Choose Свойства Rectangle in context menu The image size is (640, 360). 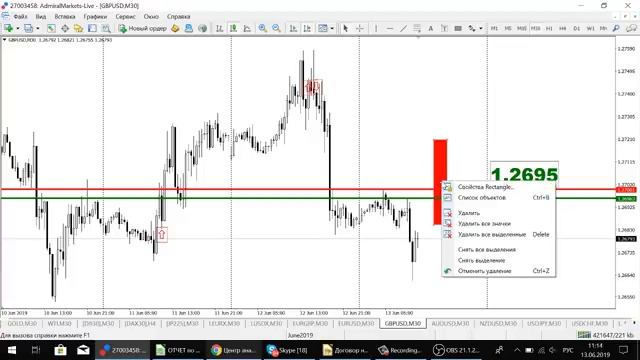coord(498,187)
